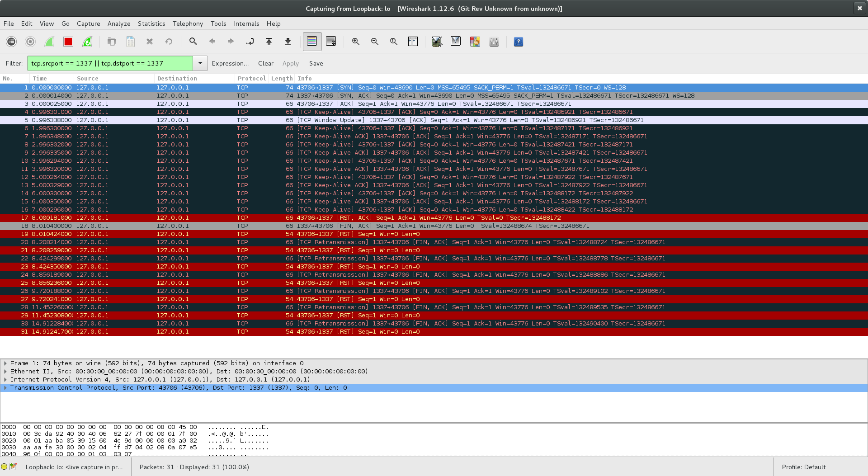Open Wireshark help
The width and height of the screenshot is (868, 476).
519,42
